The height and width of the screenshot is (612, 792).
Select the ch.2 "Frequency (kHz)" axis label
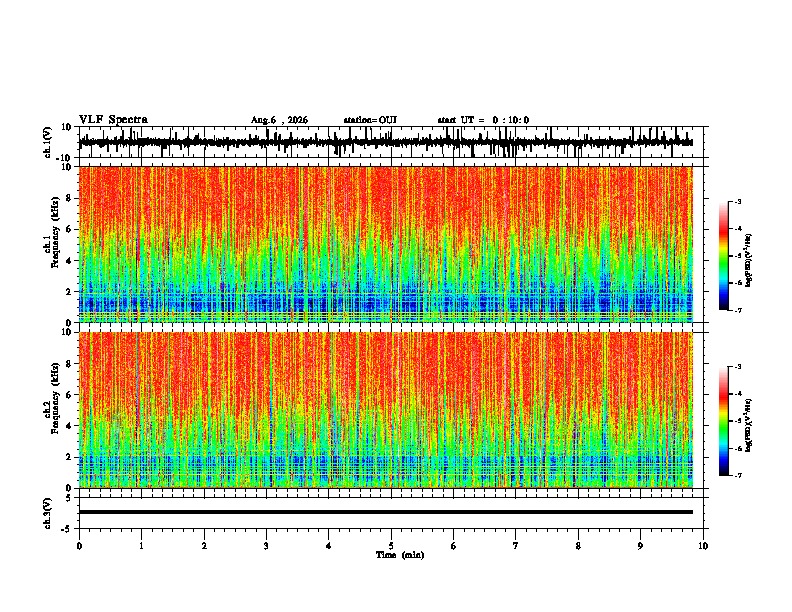56,398
